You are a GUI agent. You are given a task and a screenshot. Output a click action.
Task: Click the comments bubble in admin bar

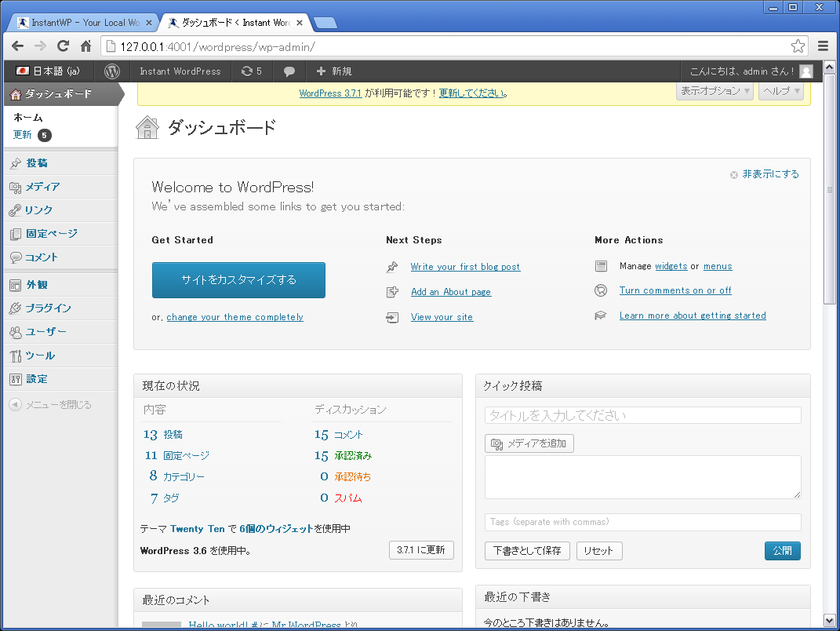[289, 71]
